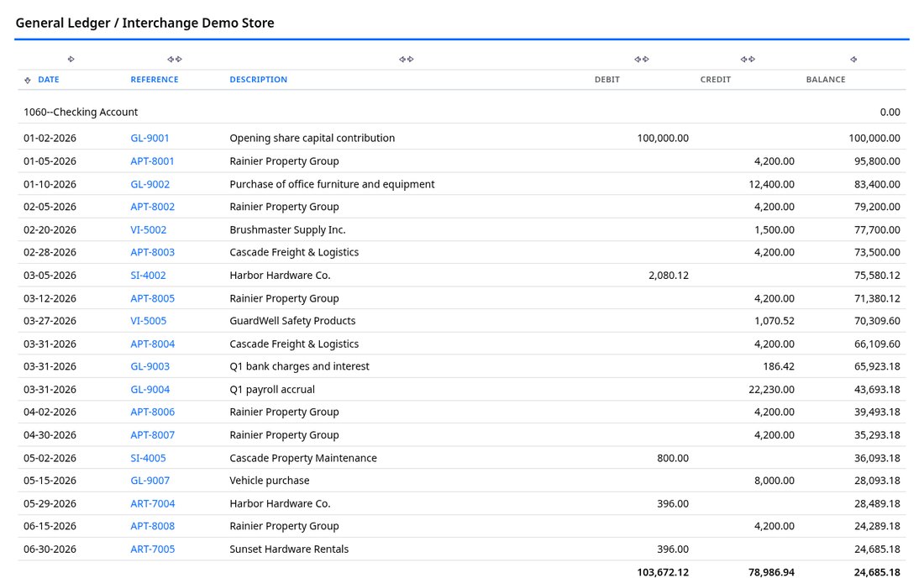Click the page title 'General Ledger / Interchange Demo Store'
The image size is (924, 578).
(145, 23)
